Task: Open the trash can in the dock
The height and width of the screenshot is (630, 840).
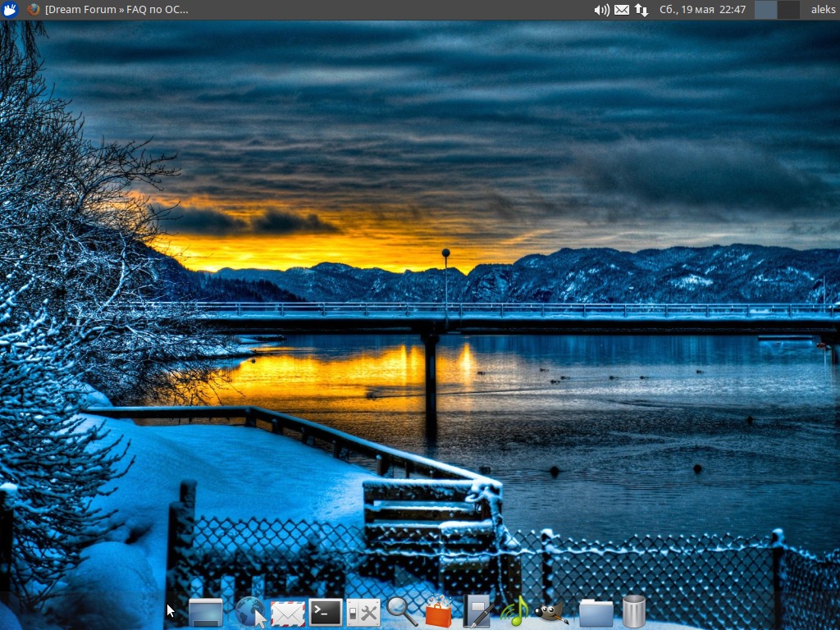Action: [634, 611]
